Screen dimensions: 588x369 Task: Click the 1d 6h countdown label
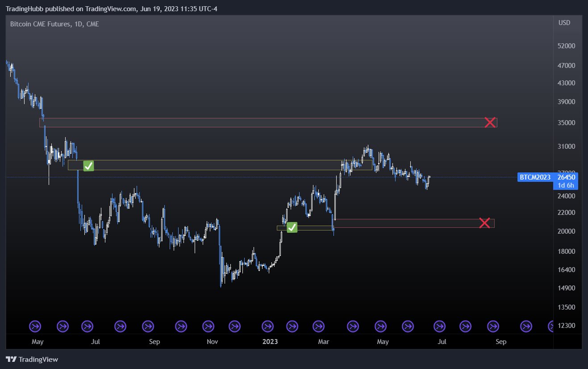[566, 185]
